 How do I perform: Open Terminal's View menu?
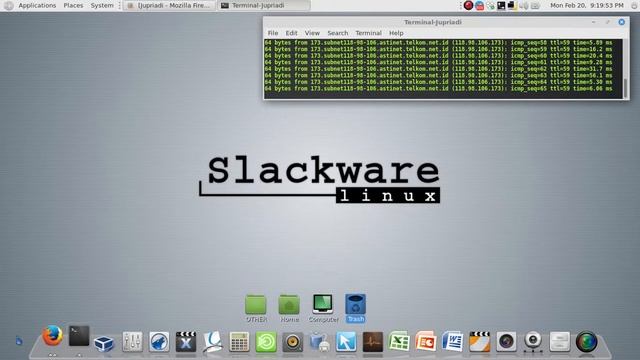point(312,33)
